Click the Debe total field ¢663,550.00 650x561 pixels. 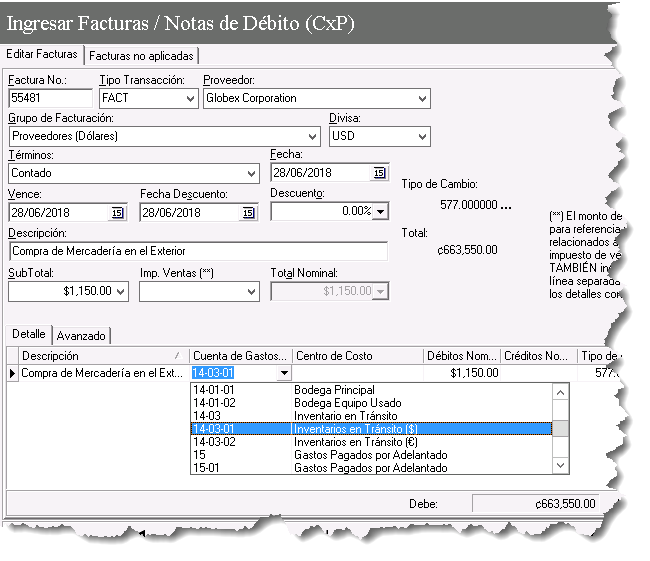536,504
